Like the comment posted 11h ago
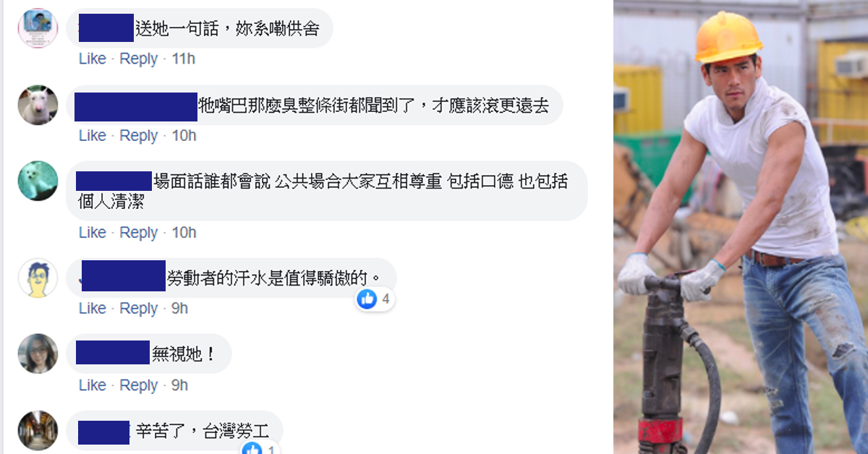This screenshot has width=868, height=454. point(92,59)
